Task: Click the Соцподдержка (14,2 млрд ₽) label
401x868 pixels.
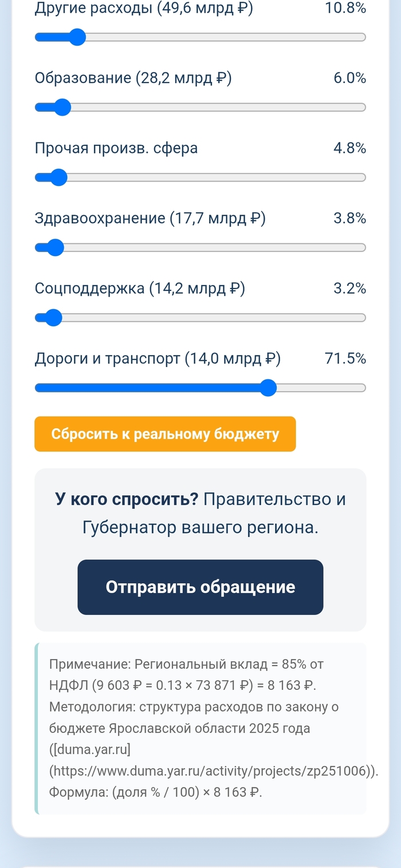Action: point(140,289)
